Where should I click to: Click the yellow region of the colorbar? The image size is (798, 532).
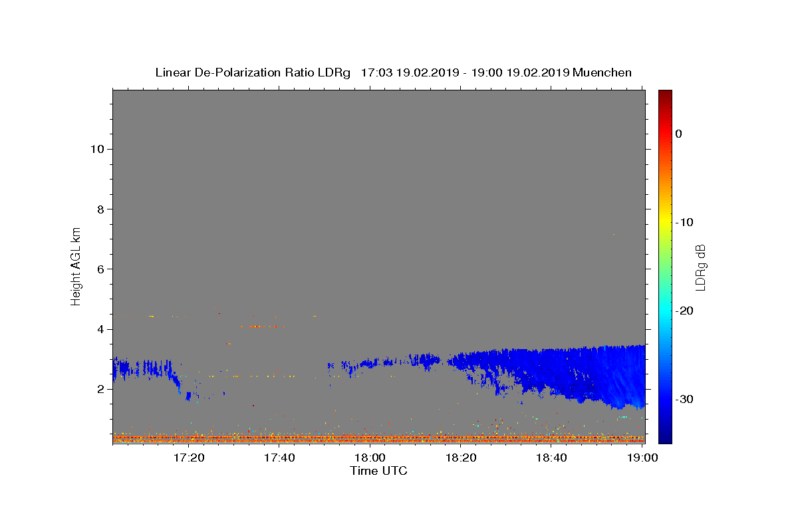coord(665,222)
